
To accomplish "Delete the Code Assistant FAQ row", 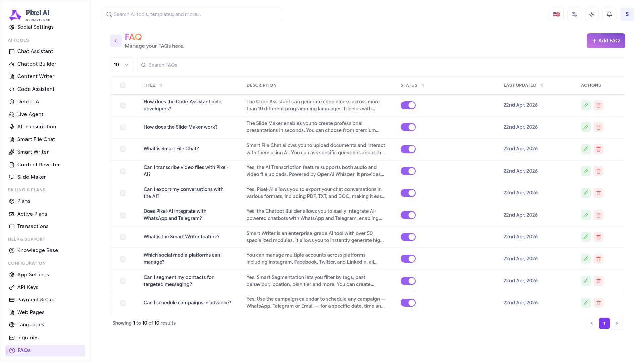I will point(598,105).
